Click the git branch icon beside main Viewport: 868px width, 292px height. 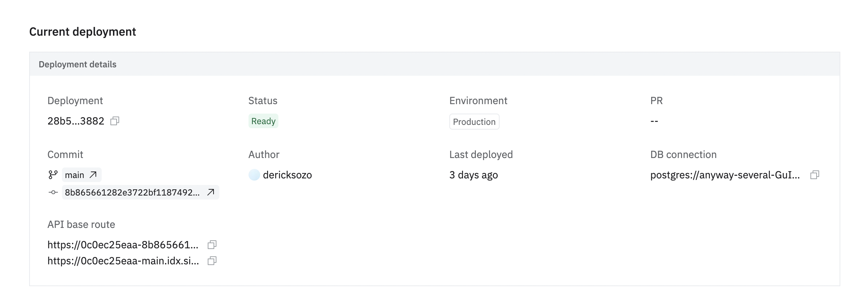click(x=53, y=175)
